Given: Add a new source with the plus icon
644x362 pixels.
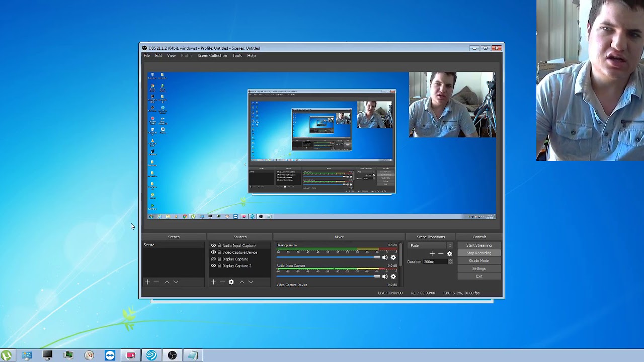Looking at the screenshot, I should (x=213, y=282).
